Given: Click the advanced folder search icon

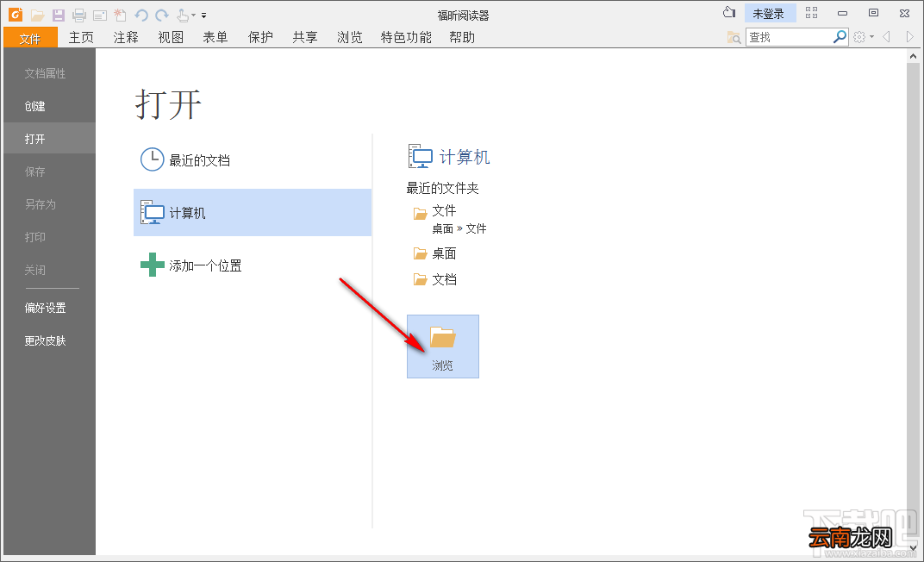Looking at the screenshot, I should tap(734, 37).
